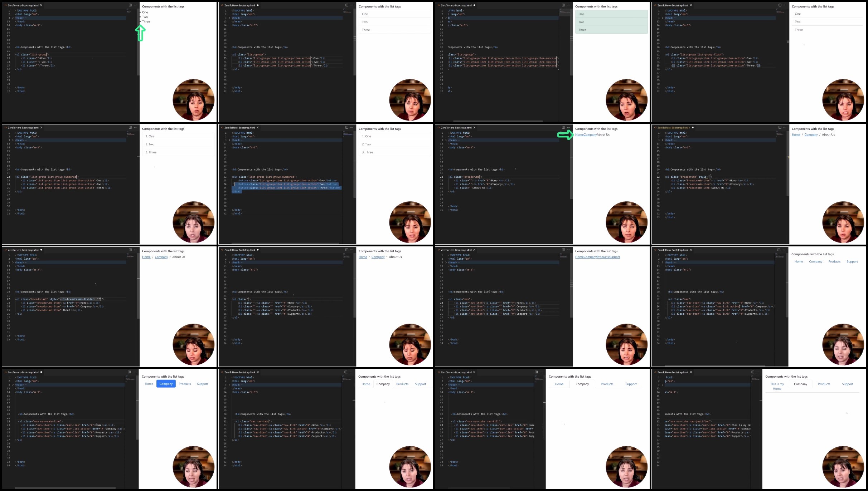The height and width of the screenshot is (491, 868).
Task: Open more actions in HomeCompanyProductsSupport frame
Action: [568, 250]
